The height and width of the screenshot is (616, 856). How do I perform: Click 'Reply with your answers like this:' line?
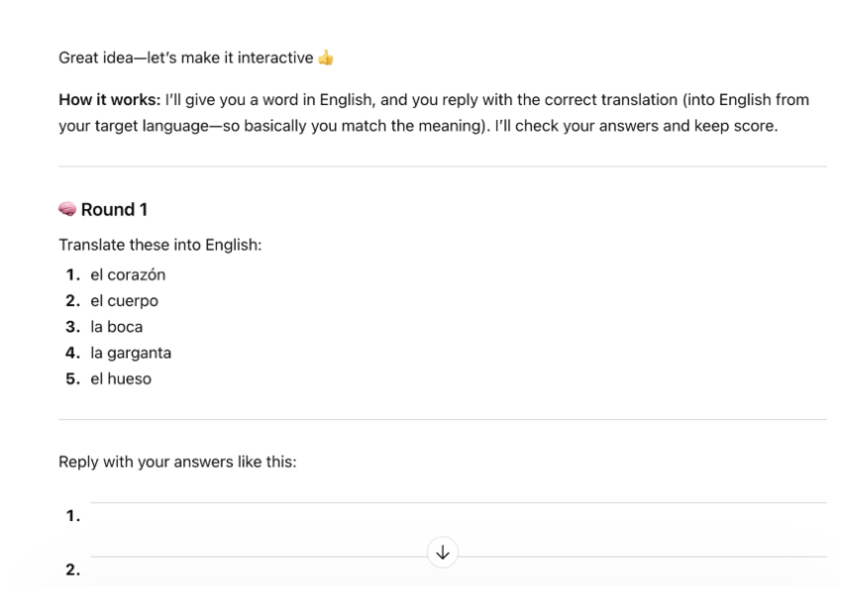coord(177,462)
